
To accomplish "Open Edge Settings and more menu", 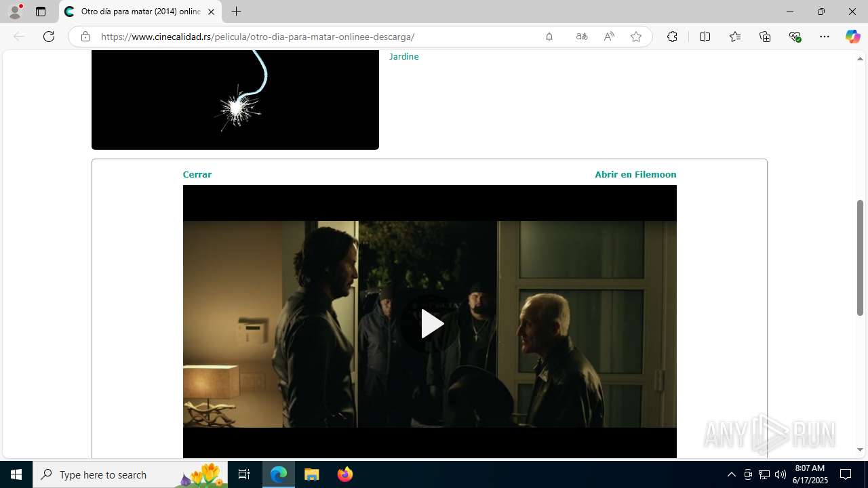I will 825,37.
